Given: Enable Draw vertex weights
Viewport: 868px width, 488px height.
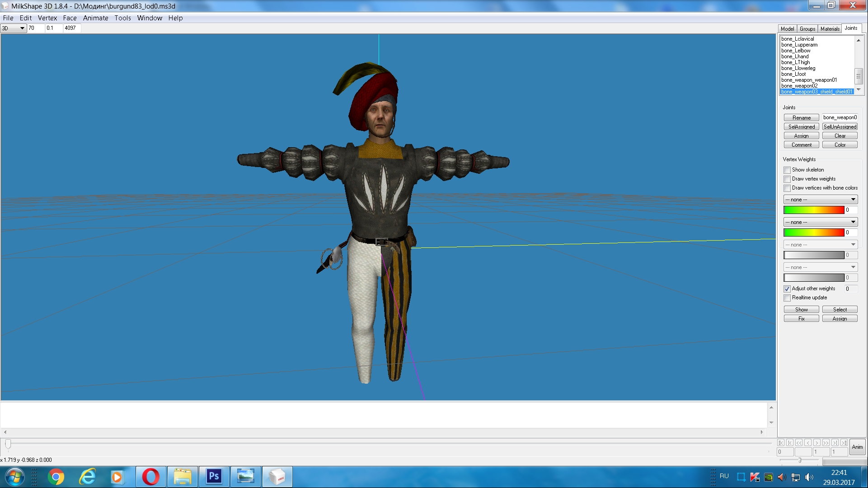Looking at the screenshot, I should click(x=787, y=179).
